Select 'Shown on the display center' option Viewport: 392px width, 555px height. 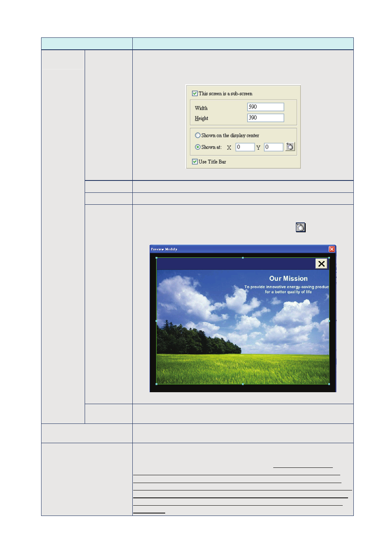click(x=198, y=135)
